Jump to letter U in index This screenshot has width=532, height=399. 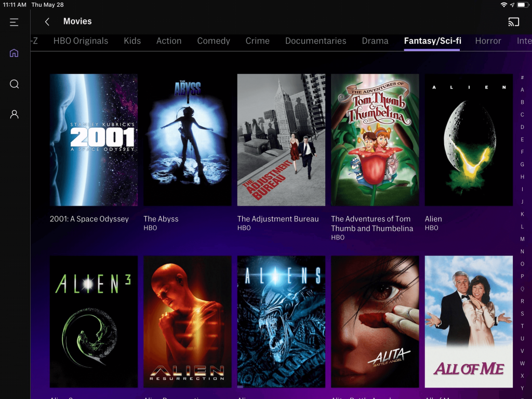(x=522, y=339)
